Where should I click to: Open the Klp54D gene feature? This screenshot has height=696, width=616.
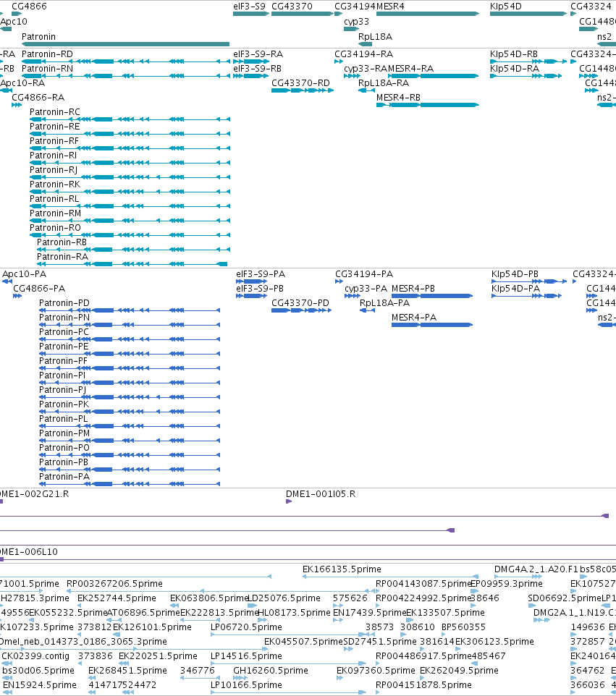point(528,14)
